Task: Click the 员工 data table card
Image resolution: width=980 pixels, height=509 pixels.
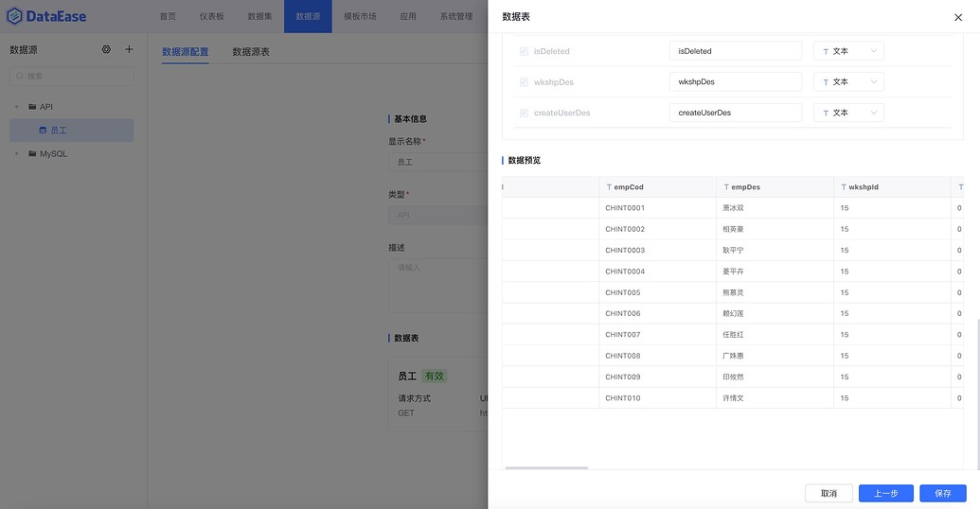Action: point(438,395)
